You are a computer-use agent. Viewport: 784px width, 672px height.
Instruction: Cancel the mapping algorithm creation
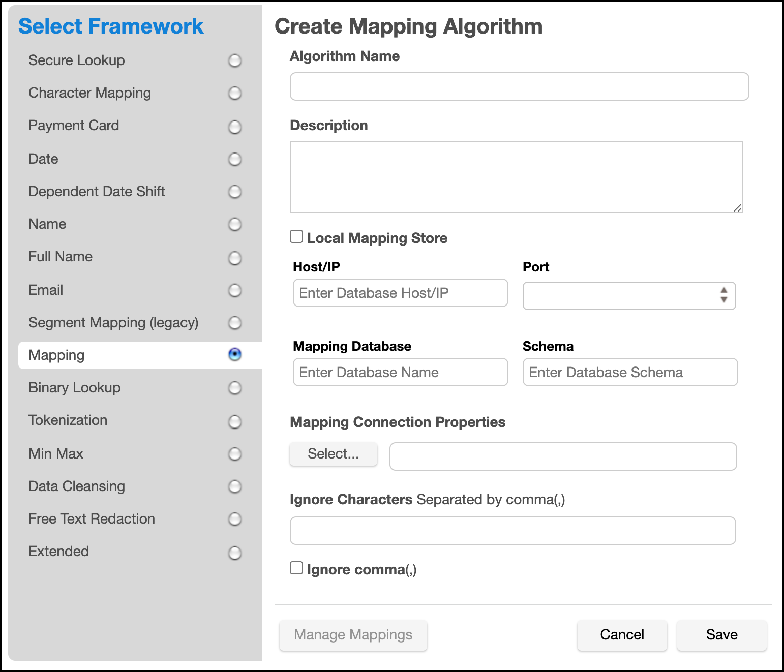[622, 635]
